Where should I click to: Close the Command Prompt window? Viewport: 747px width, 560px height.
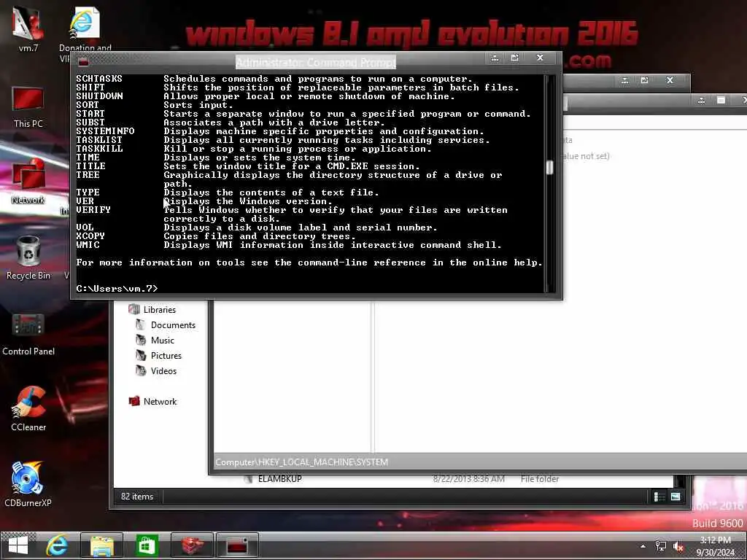pyautogui.click(x=540, y=58)
